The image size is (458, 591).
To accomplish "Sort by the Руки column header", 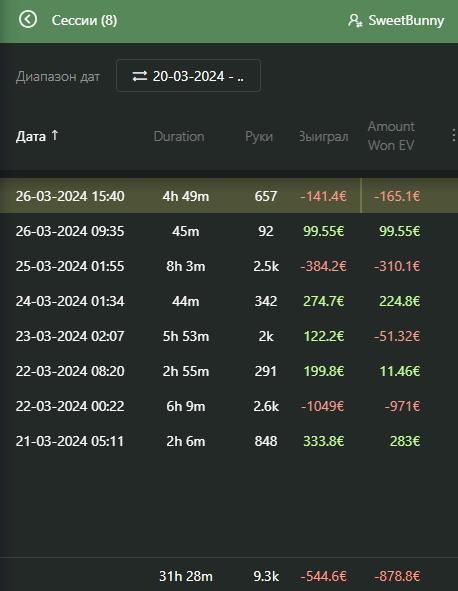I will 259,136.
